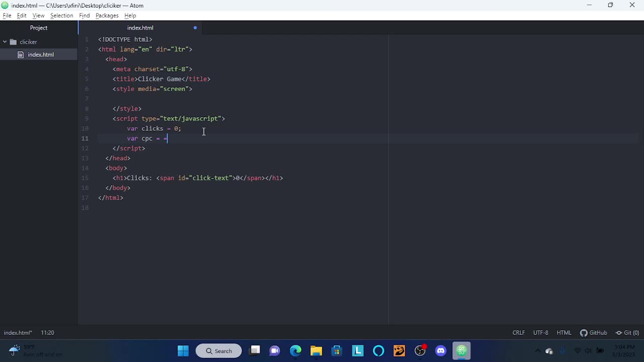Click the 'Clicker Game' title text
The height and width of the screenshot is (362, 644).
coord(159,79)
